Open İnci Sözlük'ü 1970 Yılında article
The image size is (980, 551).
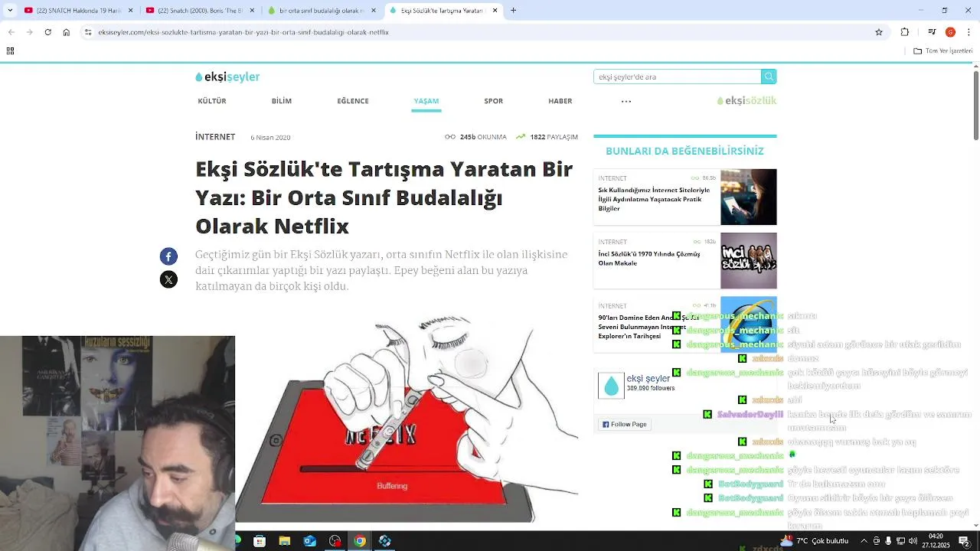(x=649, y=259)
